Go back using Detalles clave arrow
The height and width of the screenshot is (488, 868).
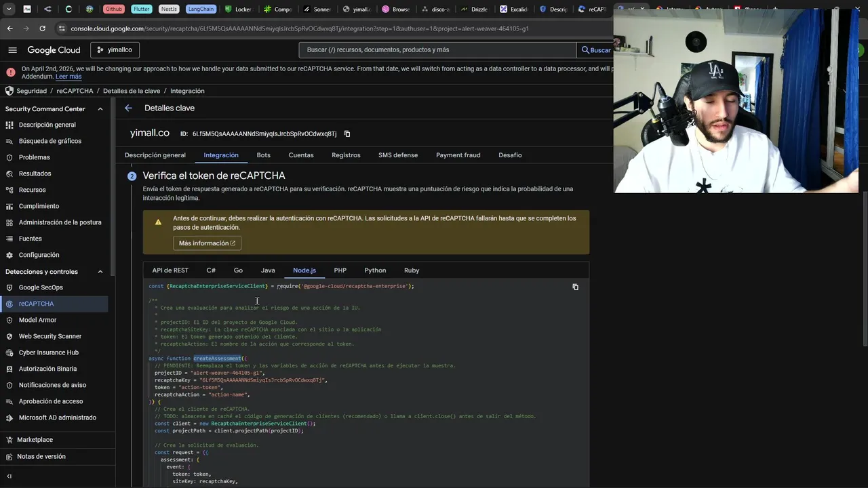pyautogui.click(x=128, y=108)
